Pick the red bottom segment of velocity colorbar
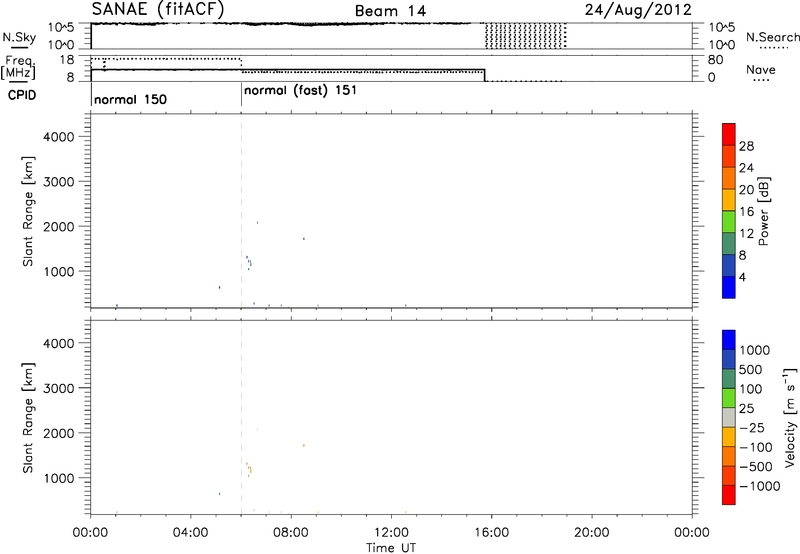800x554 pixels. pyautogui.click(x=729, y=495)
